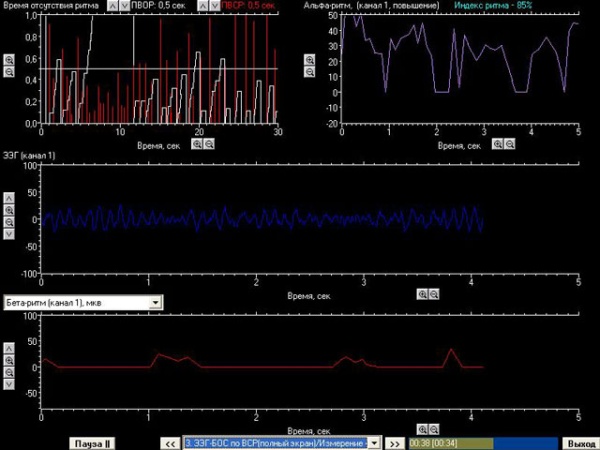Screen dimensions: 600x450
Task: Open Бета-ритм (канал 1) signal dropdown
Action: point(155,301)
